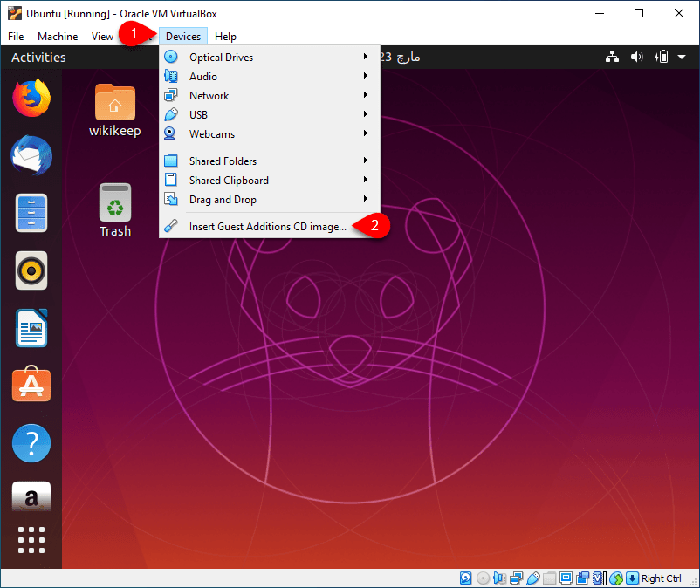Image resolution: width=700 pixels, height=588 pixels.
Task: Minimize the VirtualBox window
Action: coord(600,13)
